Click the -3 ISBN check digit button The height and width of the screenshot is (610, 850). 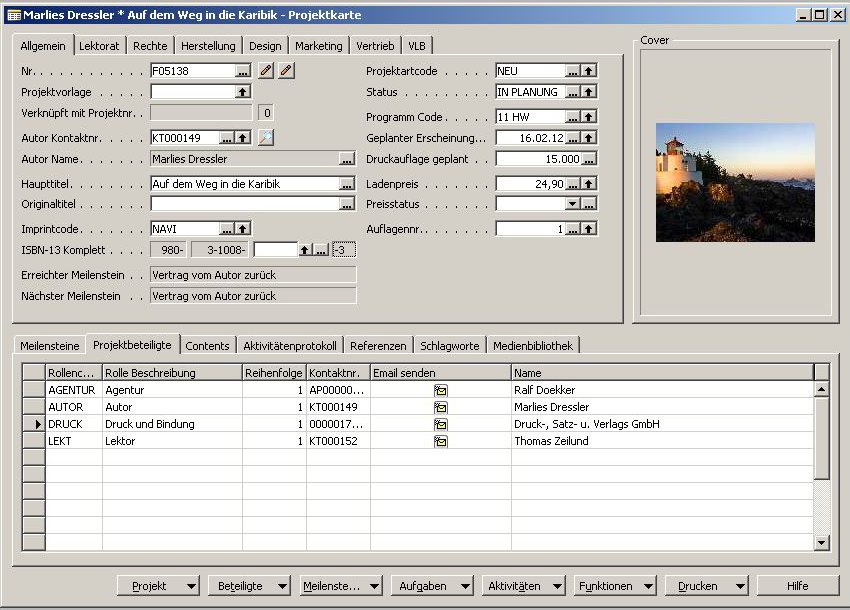344,250
